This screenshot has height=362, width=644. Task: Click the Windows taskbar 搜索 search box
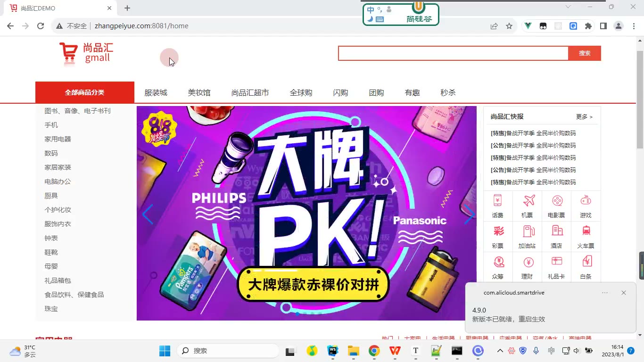228,351
